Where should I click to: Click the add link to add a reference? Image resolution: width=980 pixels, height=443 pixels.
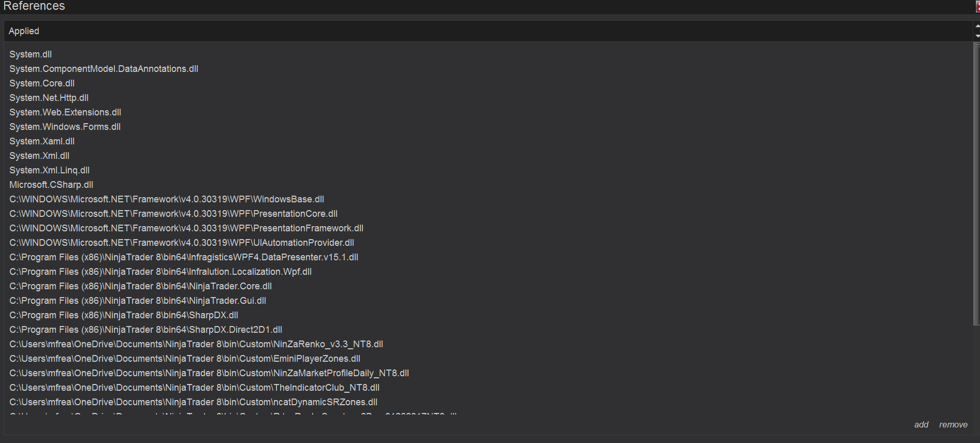point(921,424)
